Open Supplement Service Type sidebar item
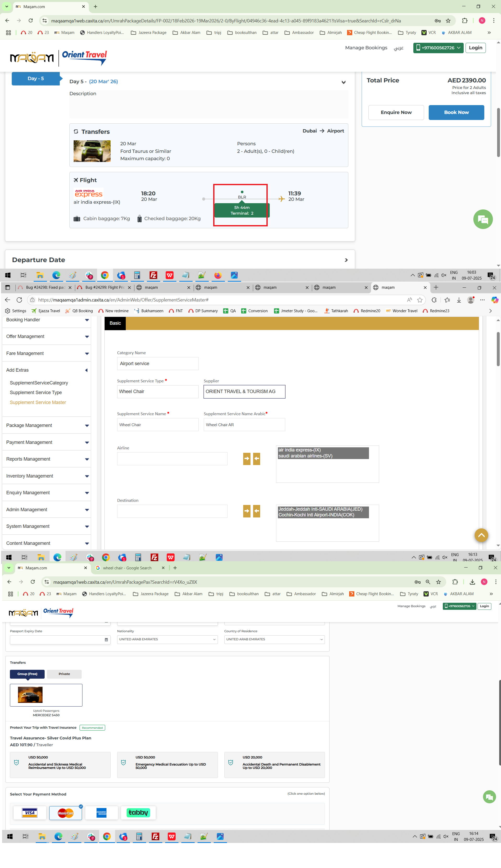This screenshot has height=868, width=501. [36, 392]
